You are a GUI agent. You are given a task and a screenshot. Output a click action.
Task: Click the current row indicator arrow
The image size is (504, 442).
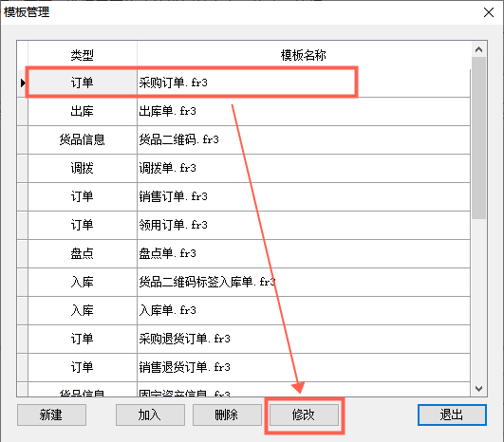[x=23, y=83]
